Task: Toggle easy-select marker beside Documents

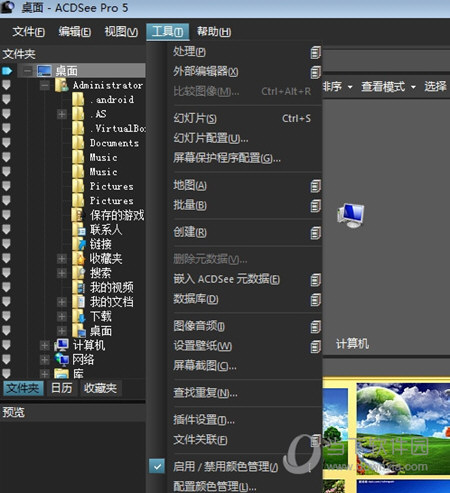Action: click(x=6, y=143)
